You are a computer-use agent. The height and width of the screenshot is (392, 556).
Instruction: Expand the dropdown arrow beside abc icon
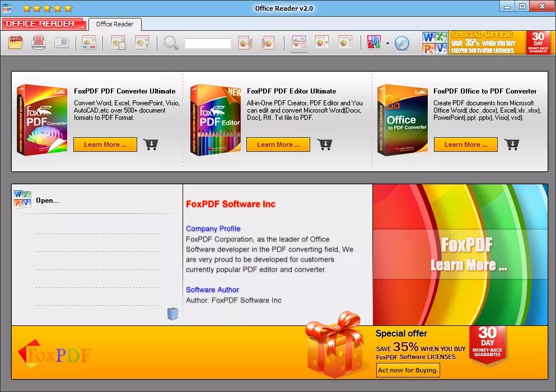[387, 43]
